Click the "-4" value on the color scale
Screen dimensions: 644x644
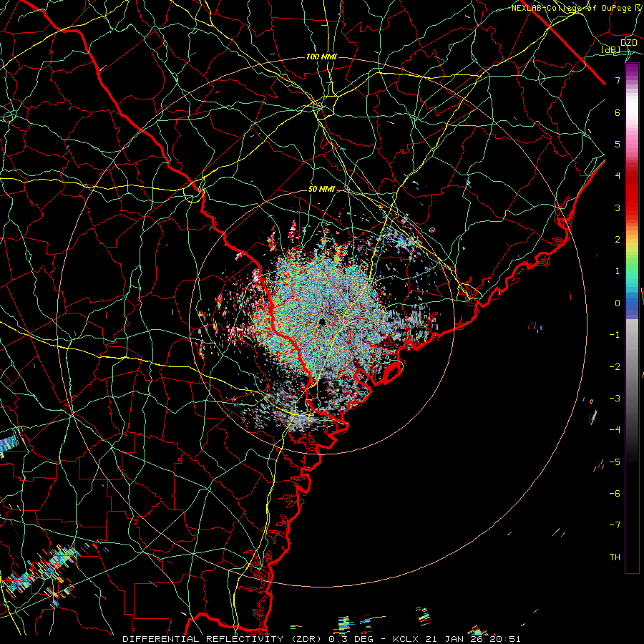pos(615,430)
